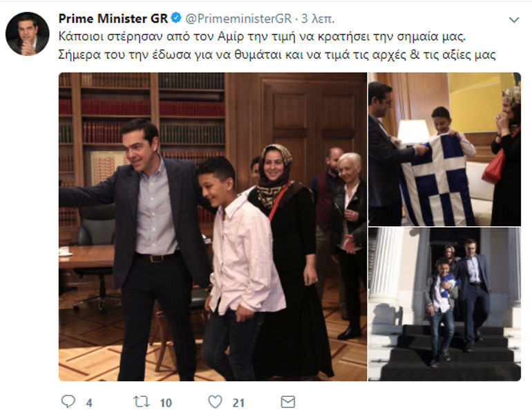
Task: Like the tweet with the heart icon
Action: 215,401
